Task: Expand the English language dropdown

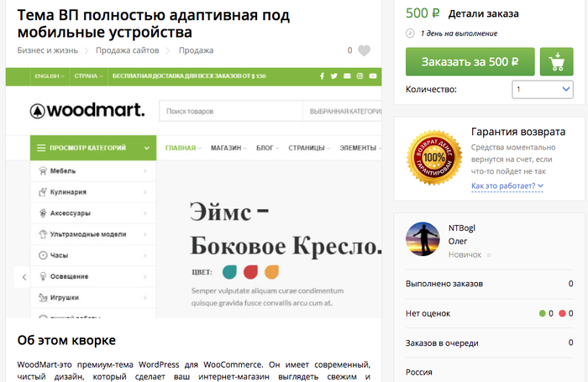Action: tap(49, 76)
